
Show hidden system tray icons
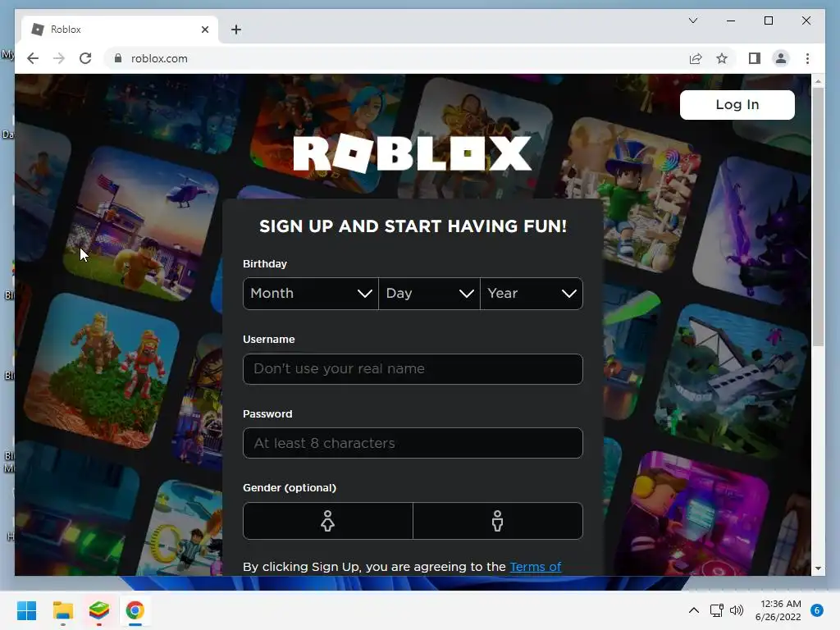coord(694,610)
